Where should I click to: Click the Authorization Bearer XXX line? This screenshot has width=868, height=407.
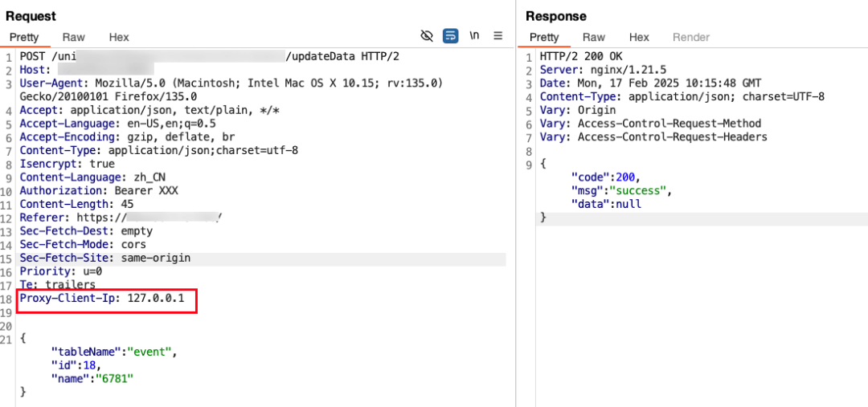99,191
